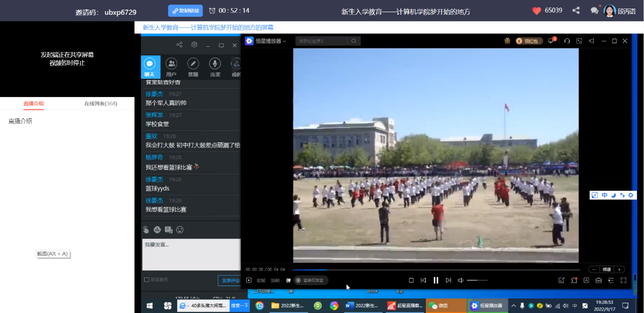Screen dimensions: 644x313
Task: Switch to the 在线列表(368) tab
Action: [100, 104]
